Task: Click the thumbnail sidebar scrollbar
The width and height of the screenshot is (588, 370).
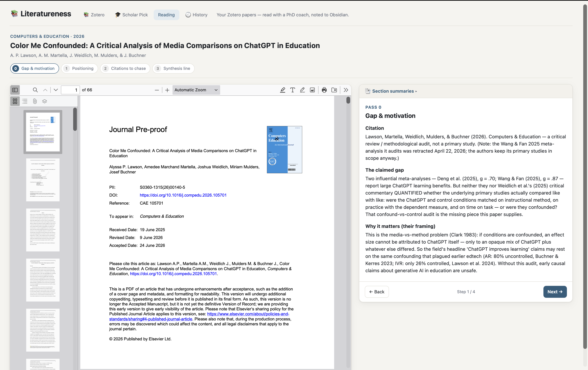Action: pos(75,119)
